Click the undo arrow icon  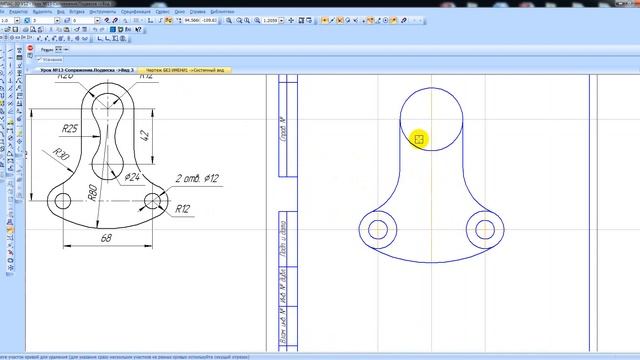[95, 29]
